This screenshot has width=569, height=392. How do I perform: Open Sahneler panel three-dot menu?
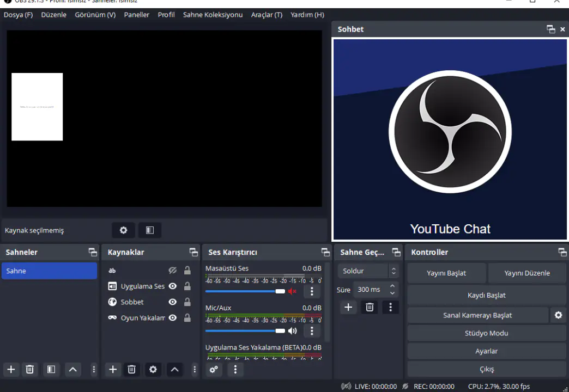[x=94, y=369]
